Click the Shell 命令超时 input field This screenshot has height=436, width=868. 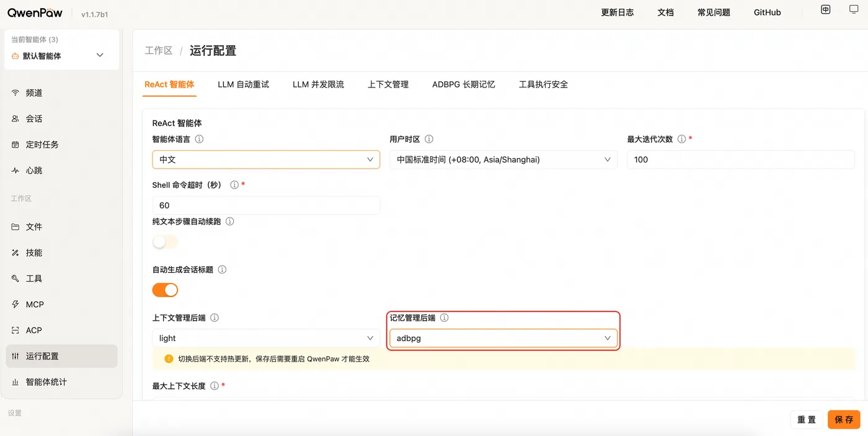click(266, 205)
